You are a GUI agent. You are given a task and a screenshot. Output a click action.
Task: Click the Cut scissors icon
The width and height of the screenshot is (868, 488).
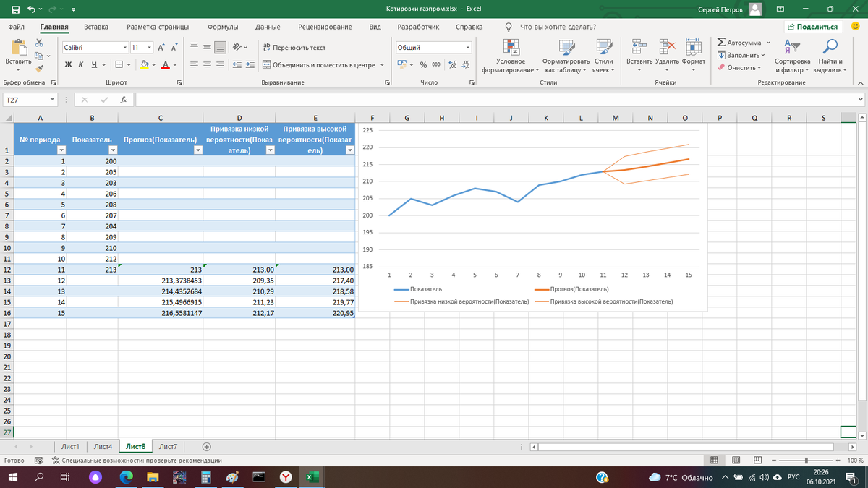point(39,43)
